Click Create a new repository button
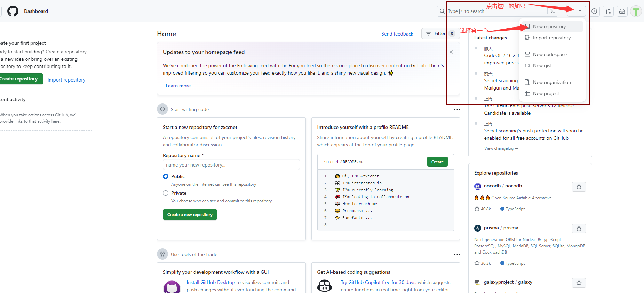 pos(190,215)
